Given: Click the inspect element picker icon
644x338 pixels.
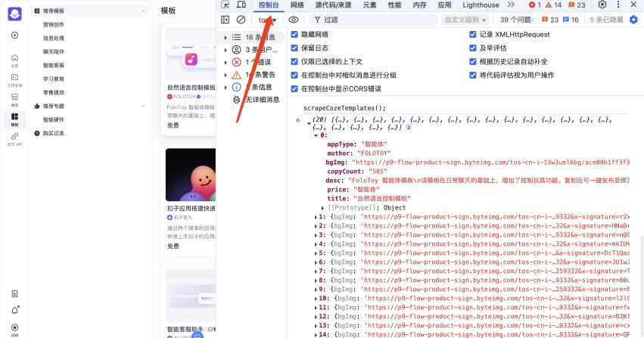Looking at the screenshot, I should tap(226, 5).
